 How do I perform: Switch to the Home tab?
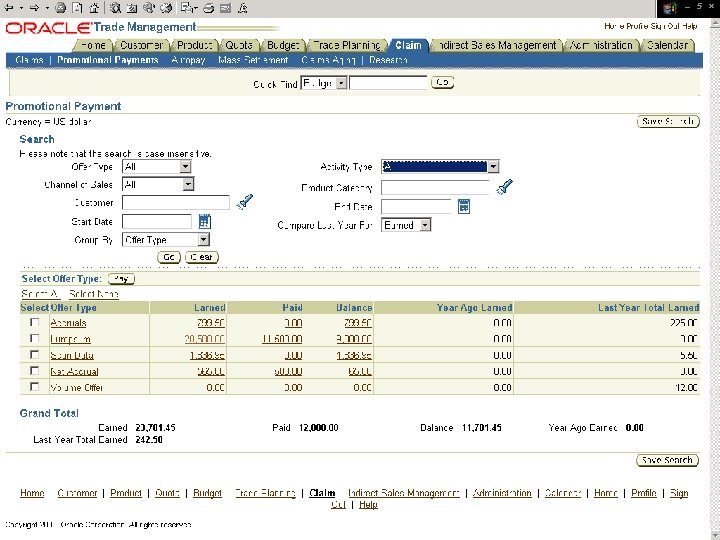click(93, 45)
